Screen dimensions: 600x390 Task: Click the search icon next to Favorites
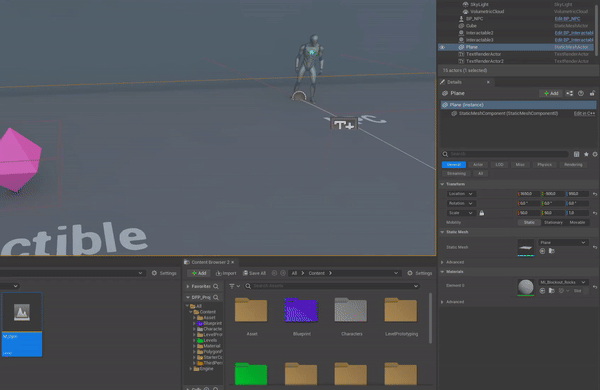[216, 286]
